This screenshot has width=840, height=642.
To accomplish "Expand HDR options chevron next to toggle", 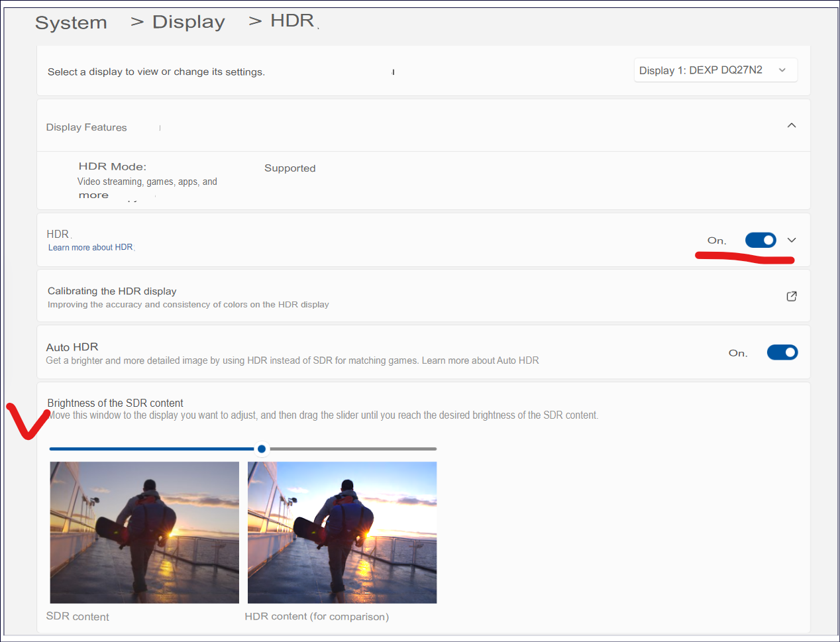I will 792,240.
